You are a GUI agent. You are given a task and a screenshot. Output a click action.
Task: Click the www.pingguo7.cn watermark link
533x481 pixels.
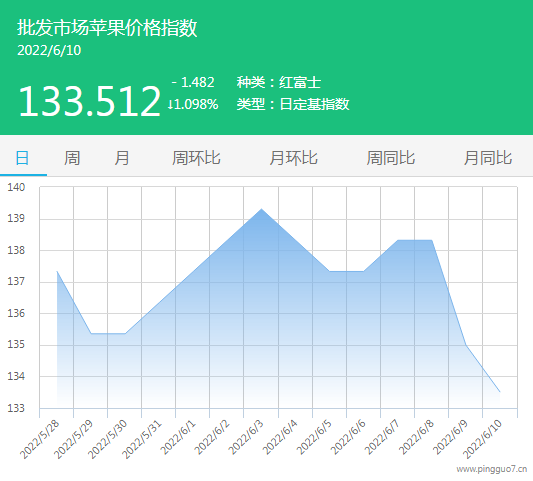492,469
